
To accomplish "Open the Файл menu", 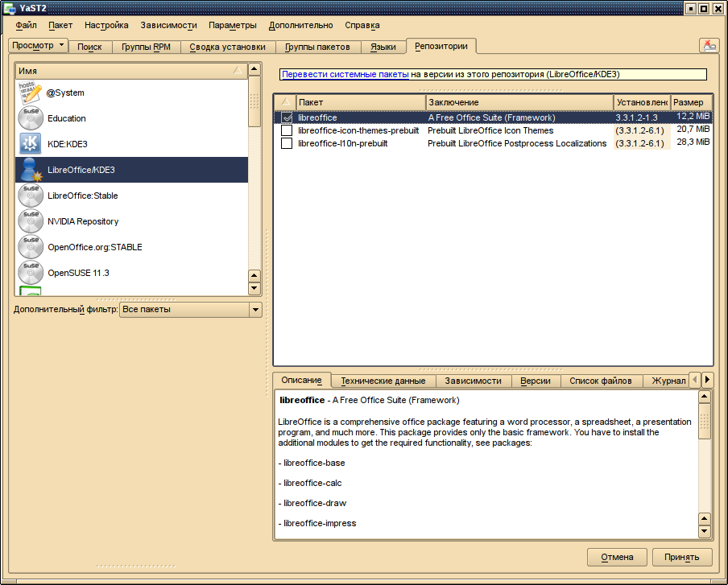I will [26, 25].
